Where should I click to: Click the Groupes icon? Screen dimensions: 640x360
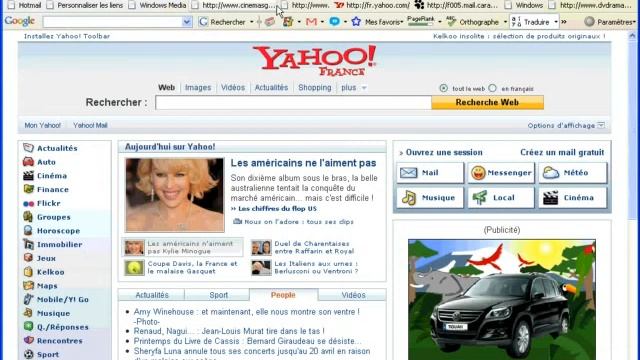28,217
